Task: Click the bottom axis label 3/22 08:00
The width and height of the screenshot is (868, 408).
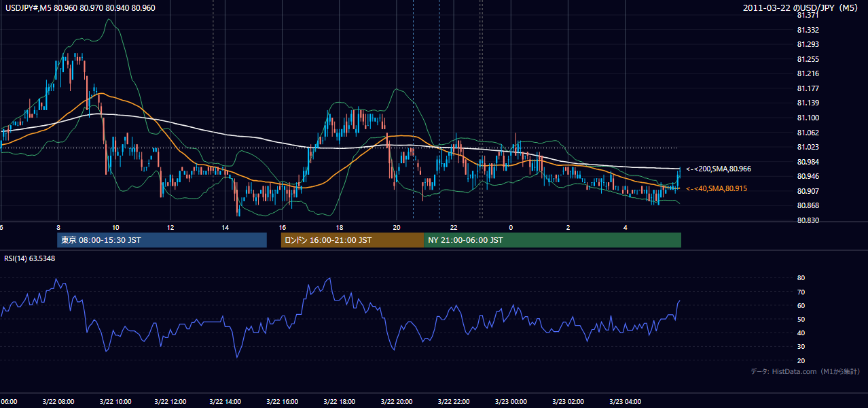Action: pos(60,401)
